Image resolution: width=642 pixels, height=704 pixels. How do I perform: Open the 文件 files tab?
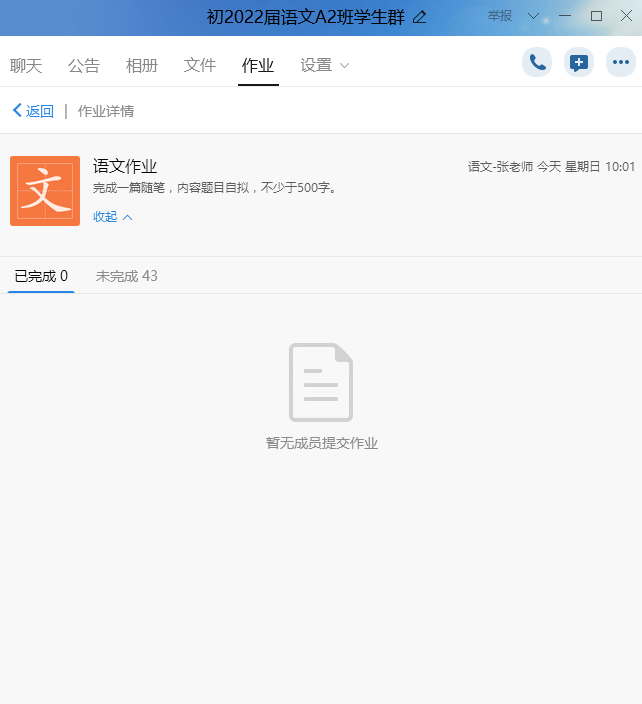[200, 66]
